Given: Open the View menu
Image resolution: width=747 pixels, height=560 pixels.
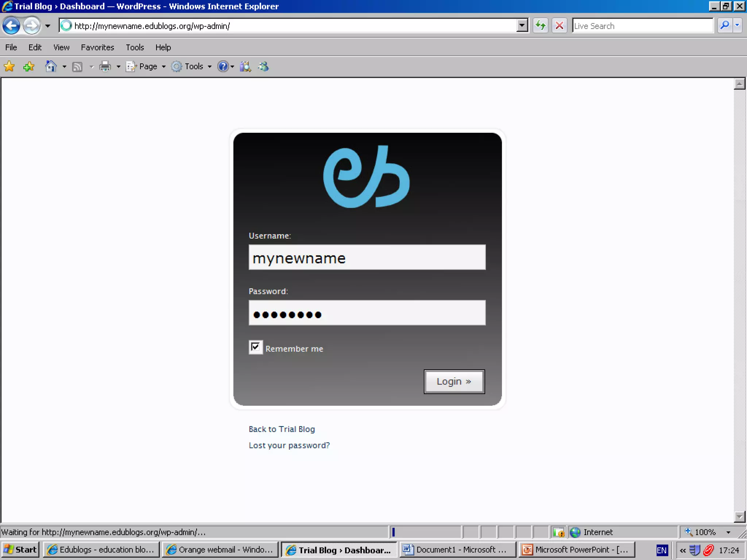Looking at the screenshot, I should pos(61,47).
